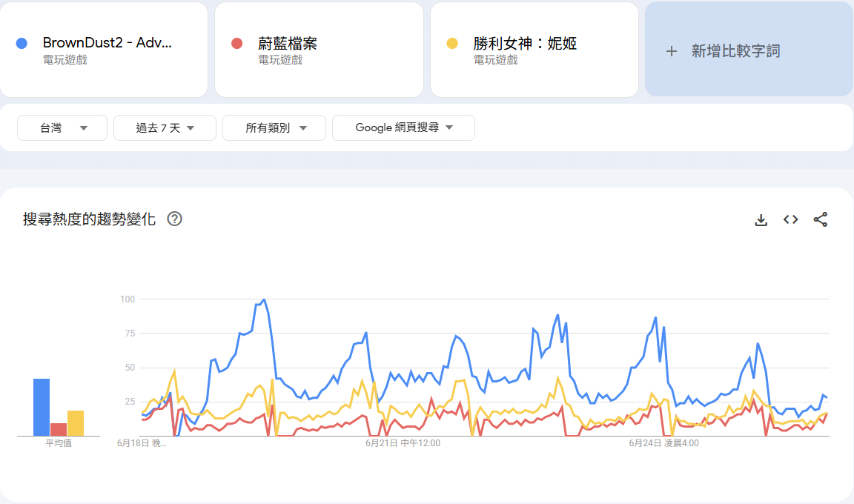Click 電玩遊戲 subtitle under BrownDust2
Viewport: 854px width, 504px height.
click(64, 60)
